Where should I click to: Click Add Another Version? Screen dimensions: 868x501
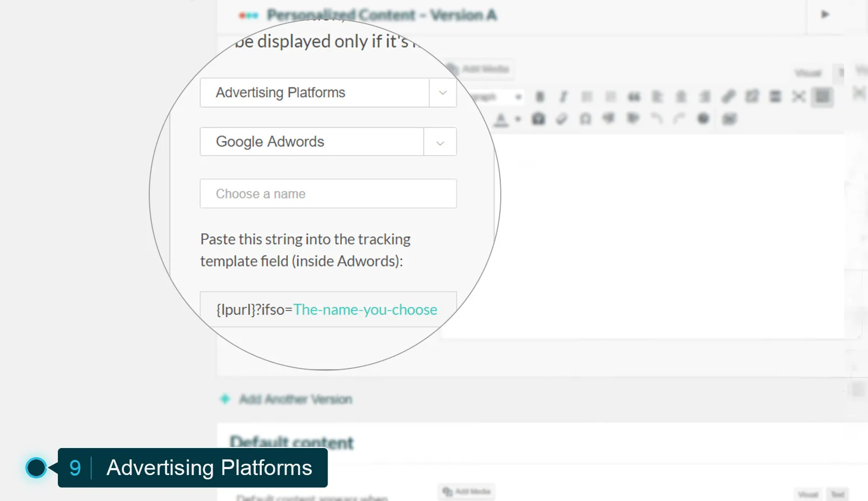295,399
